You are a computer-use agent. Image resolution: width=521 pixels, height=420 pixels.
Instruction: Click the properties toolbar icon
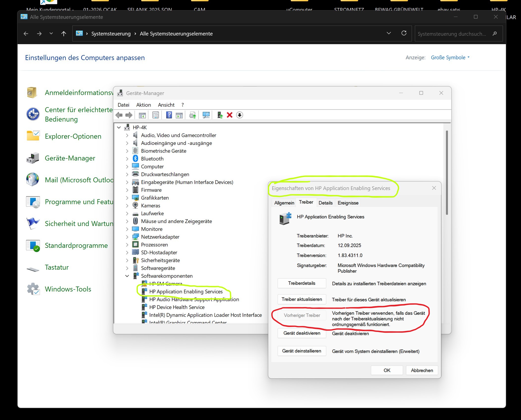point(155,115)
